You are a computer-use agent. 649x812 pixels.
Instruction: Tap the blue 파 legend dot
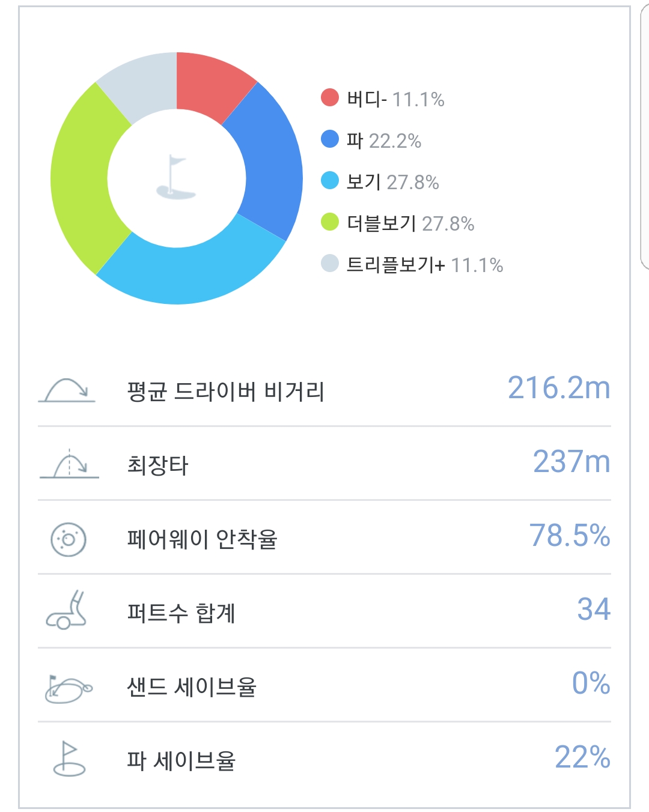tap(330, 139)
